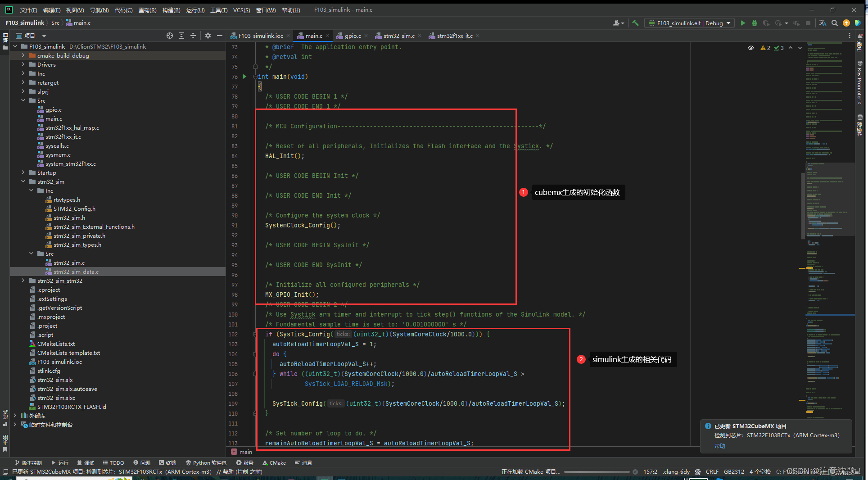
Task: Click main function breadcrumb below editor
Action: click(x=242, y=452)
